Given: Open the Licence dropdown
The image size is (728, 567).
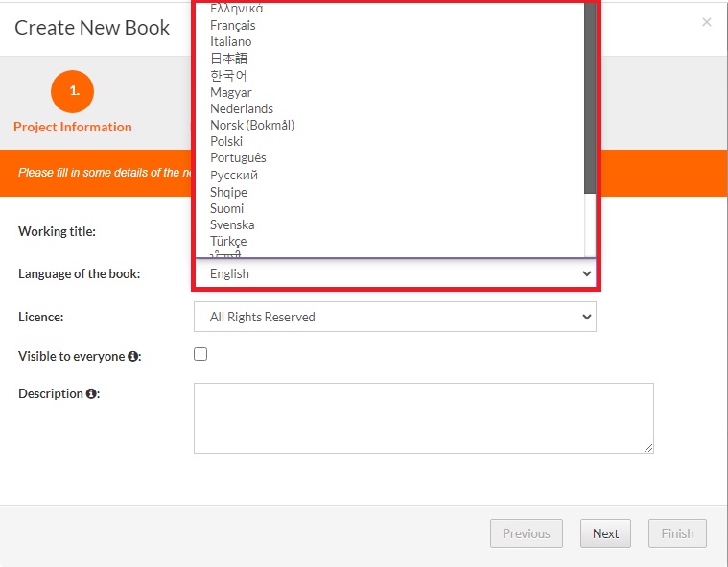Looking at the screenshot, I should click(x=394, y=317).
